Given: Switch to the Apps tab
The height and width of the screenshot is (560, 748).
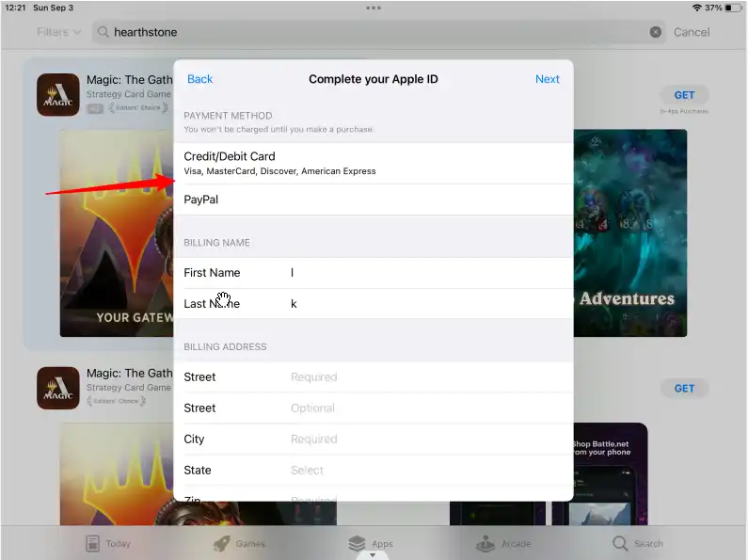Looking at the screenshot, I should point(357,543).
